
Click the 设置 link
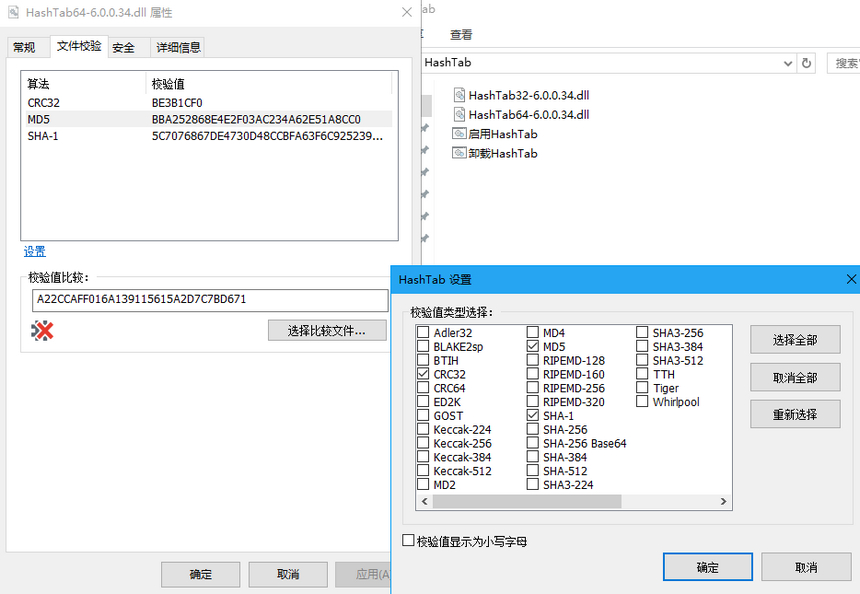click(x=34, y=251)
